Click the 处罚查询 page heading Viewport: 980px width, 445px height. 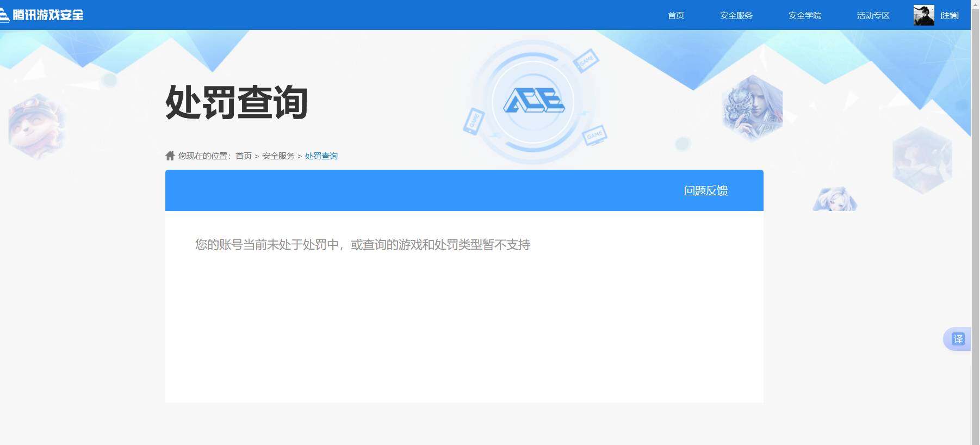[237, 102]
